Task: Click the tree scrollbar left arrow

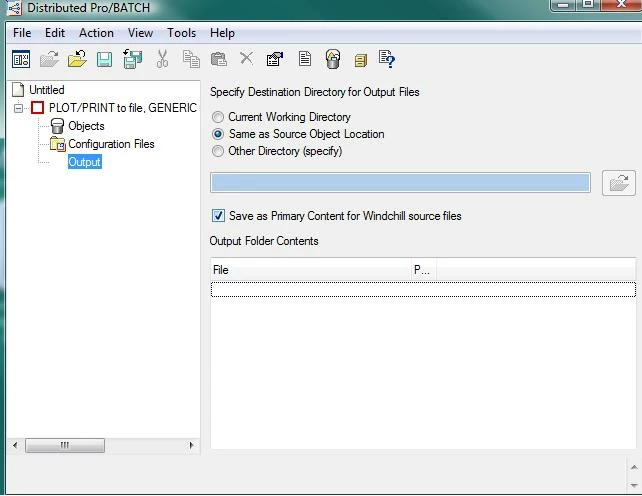Action: coord(15,445)
